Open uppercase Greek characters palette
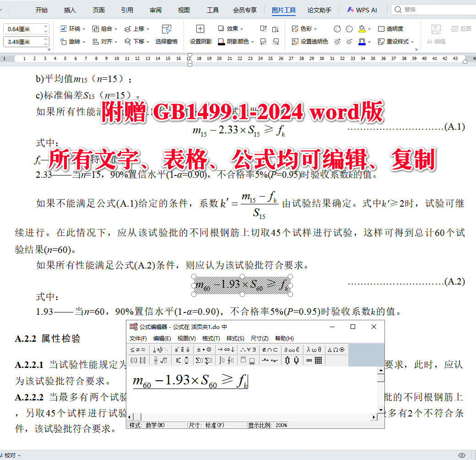 pyautogui.click(x=336, y=350)
